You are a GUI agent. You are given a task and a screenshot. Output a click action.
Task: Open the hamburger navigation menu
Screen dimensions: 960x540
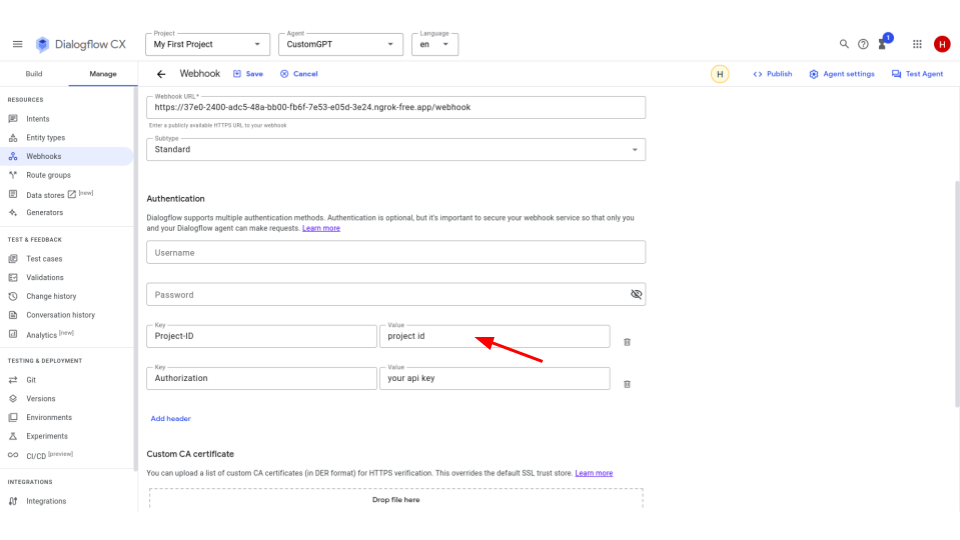pos(17,44)
